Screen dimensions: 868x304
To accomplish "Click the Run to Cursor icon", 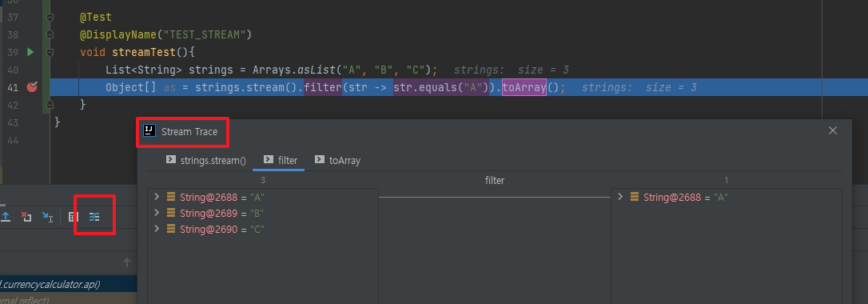I will pyautogui.click(x=48, y=217).
